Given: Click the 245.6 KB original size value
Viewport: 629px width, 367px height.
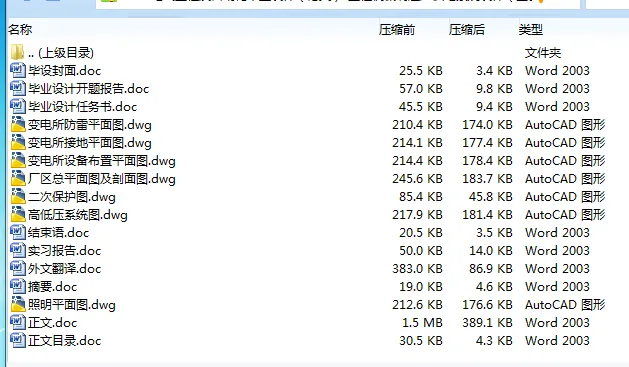Looking at the screenshot, I should tap(417, 178).
